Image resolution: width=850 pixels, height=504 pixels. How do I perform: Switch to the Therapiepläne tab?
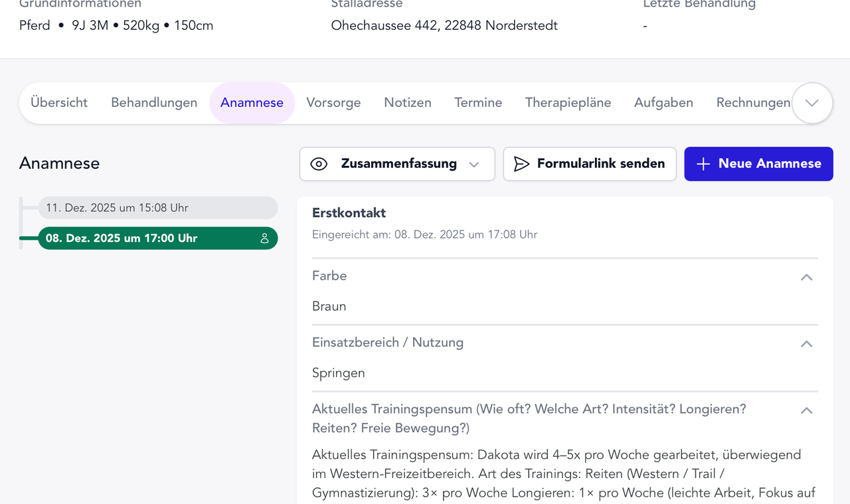(x=568, y=102)
